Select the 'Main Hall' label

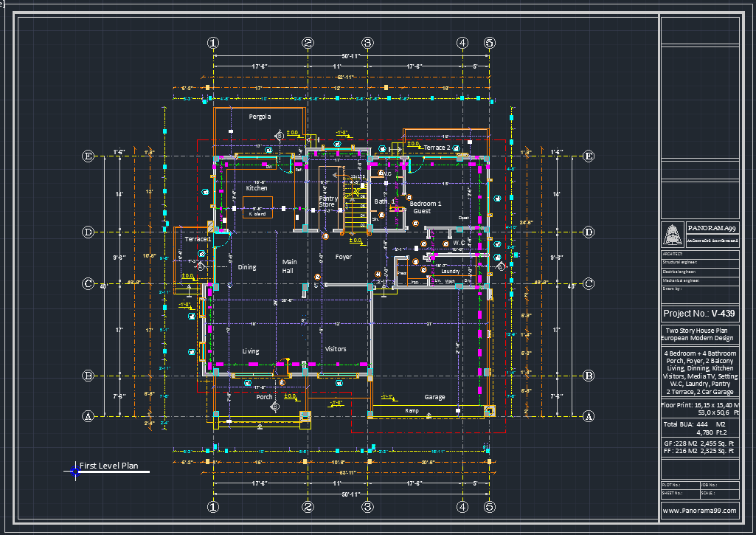point(289,266)
